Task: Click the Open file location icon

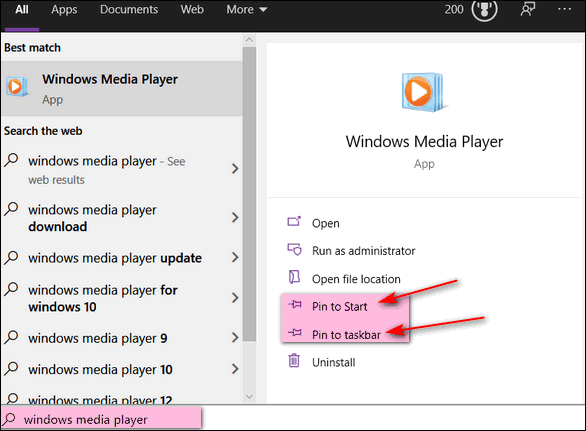Action: click(x=294, y=277)
